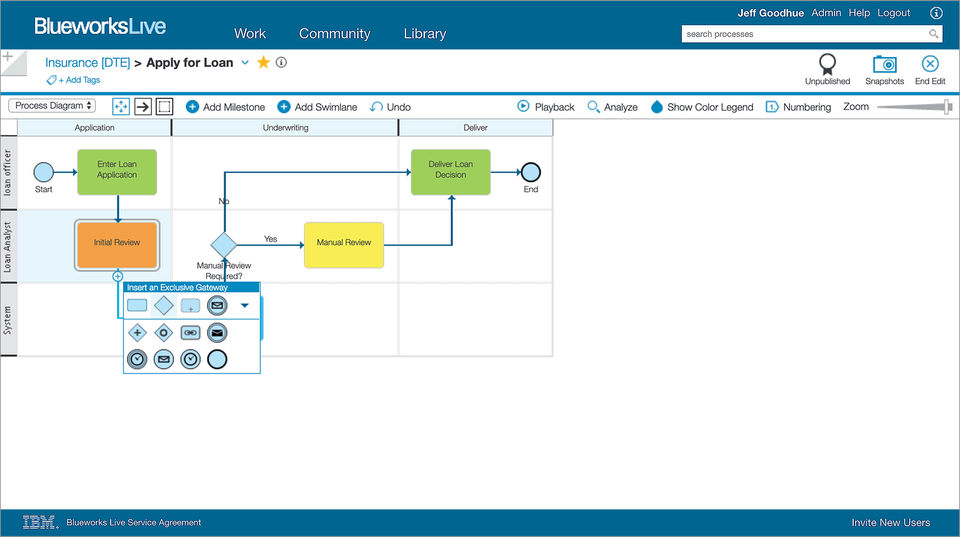Undo the last change
The image size is (960, 537).
pyautogui.click(x=390, y=107)
